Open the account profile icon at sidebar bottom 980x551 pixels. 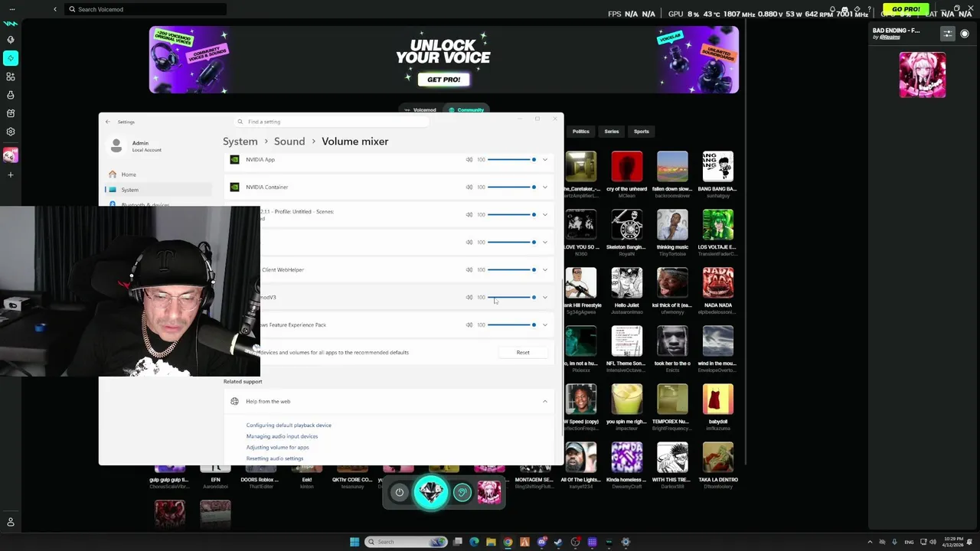click(x=11, y=522)
